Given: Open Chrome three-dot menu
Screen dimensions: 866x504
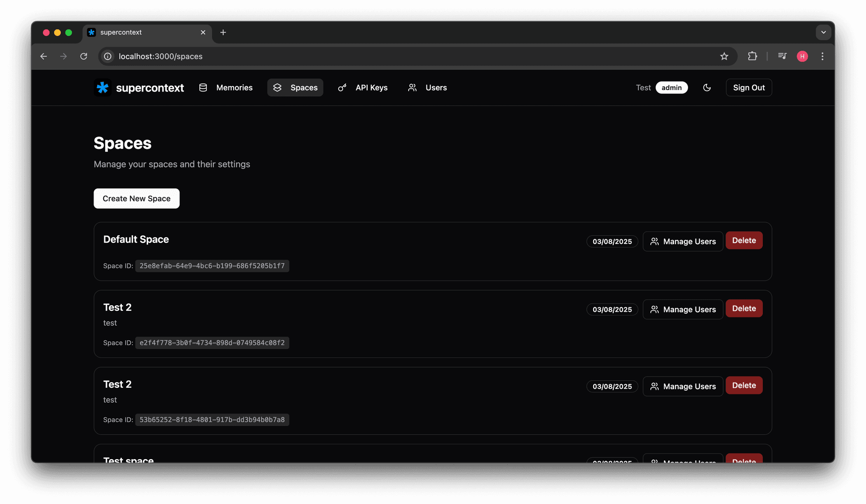Looking at the screenshot, I should pyautogui.click(x=822, y=56).
